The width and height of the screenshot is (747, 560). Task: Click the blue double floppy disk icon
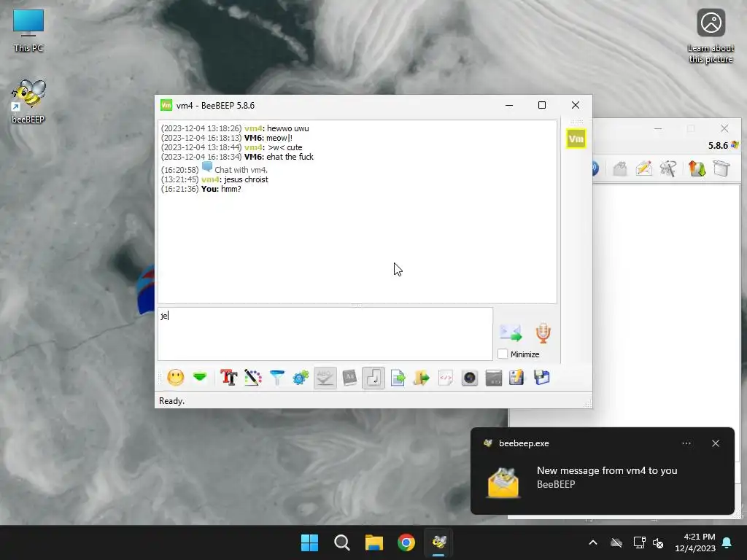tap(542, 378)
